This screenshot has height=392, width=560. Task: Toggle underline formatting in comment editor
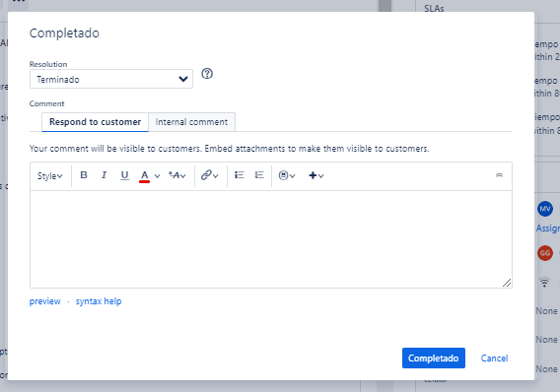[124, 175]
